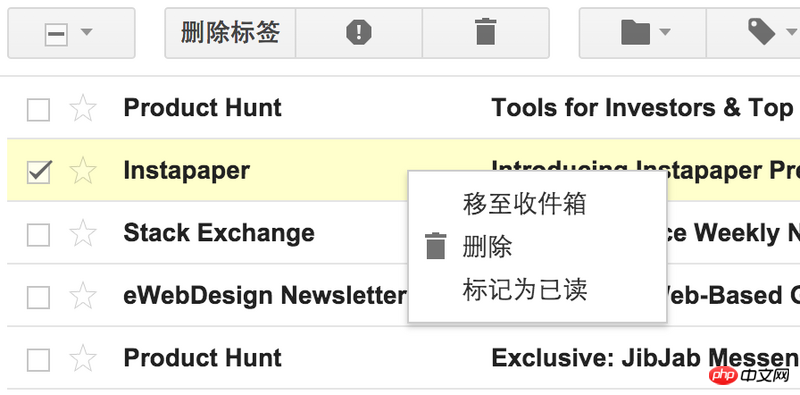
Task: Tick the Stack Exchange email checkbox
Action: coord(38,235)
